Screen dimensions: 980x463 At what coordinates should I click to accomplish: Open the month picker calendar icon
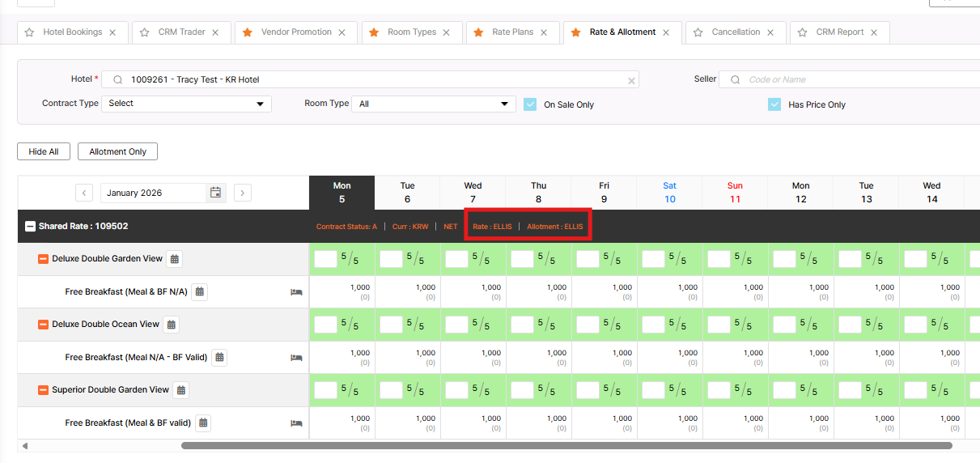click(x=216, y=193)
